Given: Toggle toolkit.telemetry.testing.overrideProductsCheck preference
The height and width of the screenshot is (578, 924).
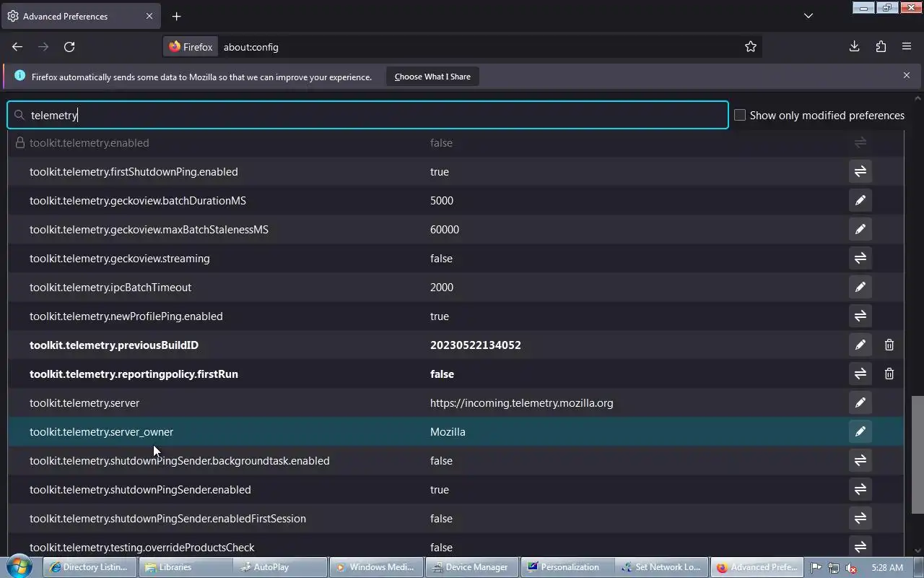Looking at the screenshot, I should (860, 547).
